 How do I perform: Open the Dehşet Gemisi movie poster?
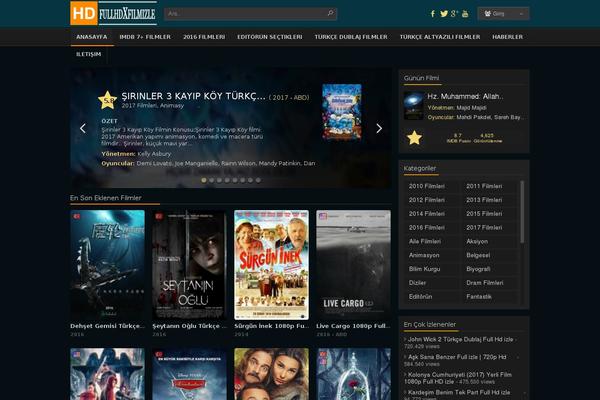[x=108, y=264]
